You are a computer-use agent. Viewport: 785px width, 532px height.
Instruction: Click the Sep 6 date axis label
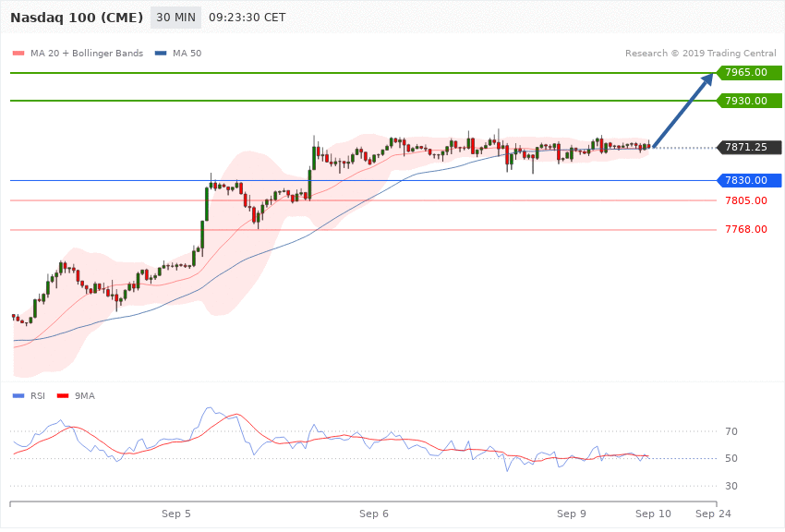(x=373, y=514)
